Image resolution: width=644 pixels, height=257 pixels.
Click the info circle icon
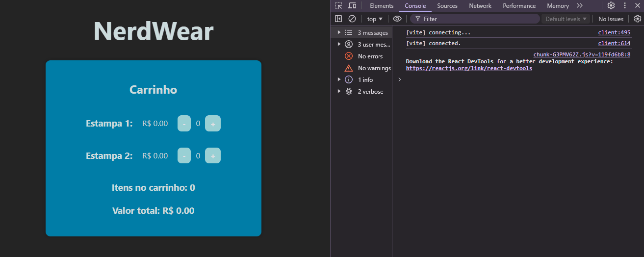point(349,79)
